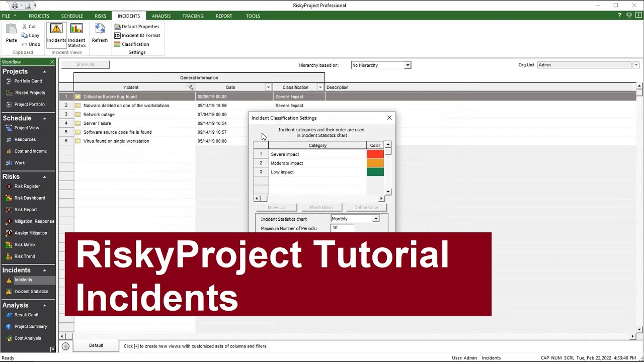Open Risk Trend in sidebar
The width and height of the screenshot is (644, 362).
coord(25,256)
